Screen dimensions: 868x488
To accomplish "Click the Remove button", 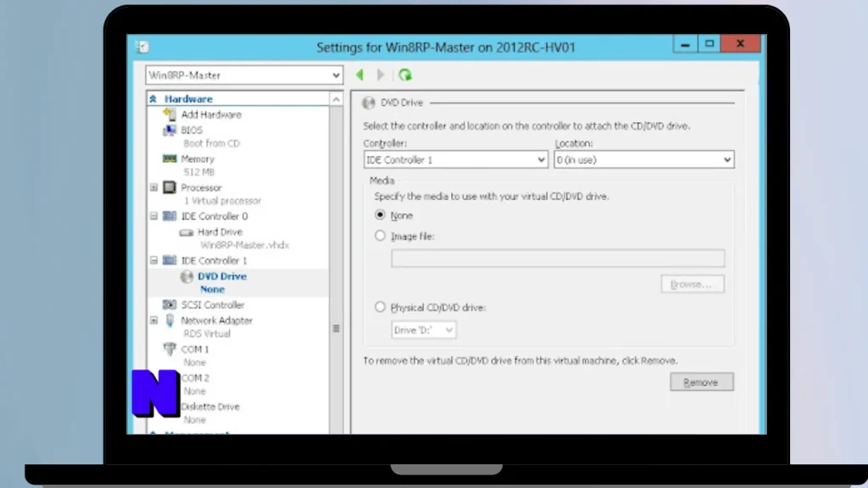I will click(x=702, y=382).
